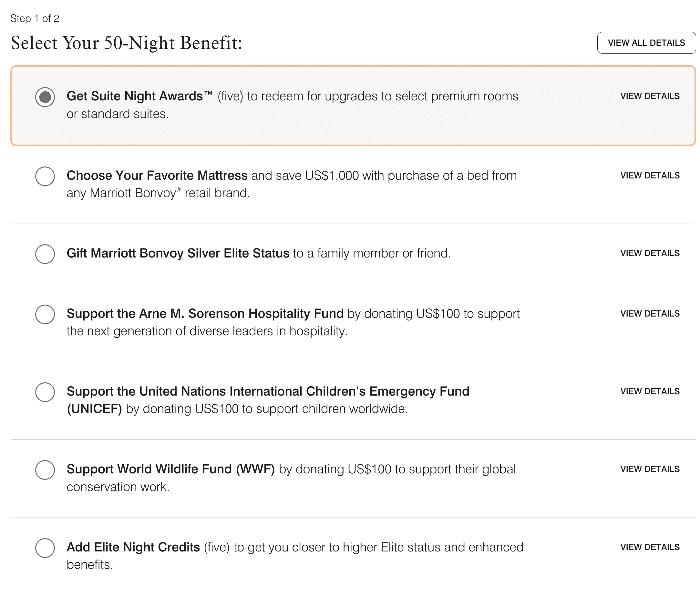Click the "Gift Marriott Bonvoy Silver Elite Status" text
Screen dimensions: 700x595
click(178, 253)
